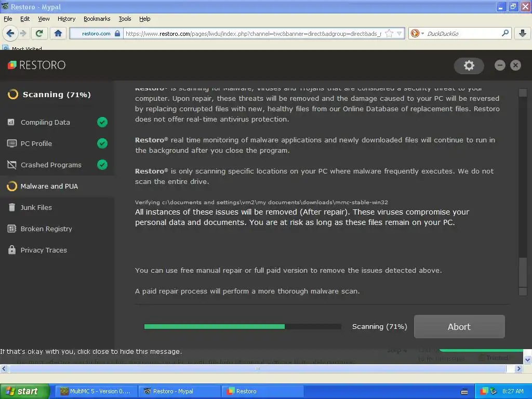The height and width of the screenshot is (399, 532).
Task: Click the Malware and PUA label
Action: click(49, 187)
